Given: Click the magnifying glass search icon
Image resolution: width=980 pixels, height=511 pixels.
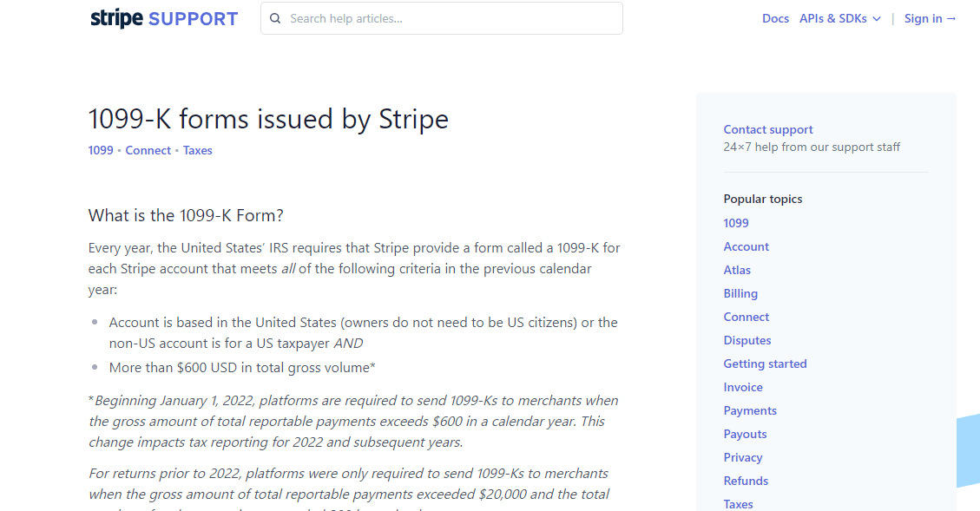Looking at the screenshot, I should point(275,18).
